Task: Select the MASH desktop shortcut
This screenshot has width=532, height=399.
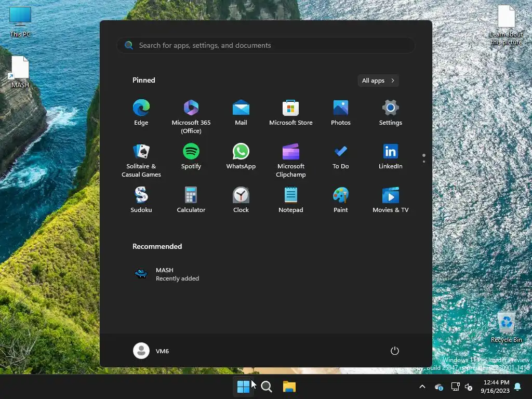Action: [x=20, y=72]
